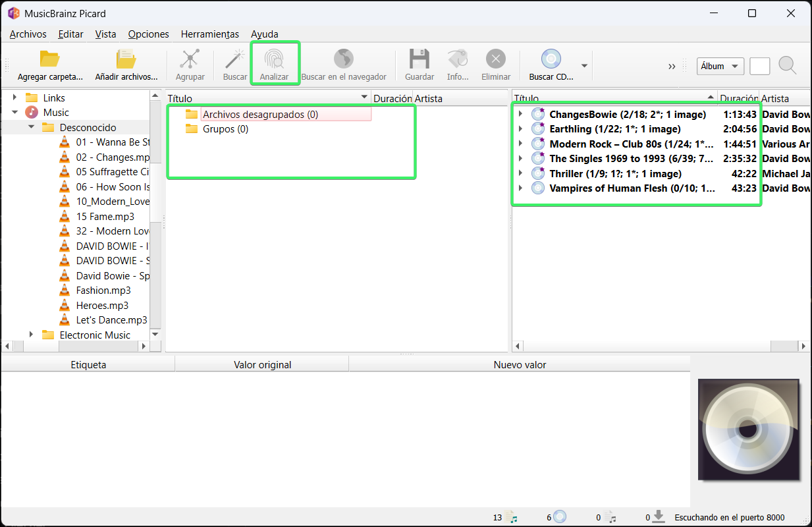The image size is (812, 527).
Task: Click the pending files icon in status bar
Action: pos(610,517)
